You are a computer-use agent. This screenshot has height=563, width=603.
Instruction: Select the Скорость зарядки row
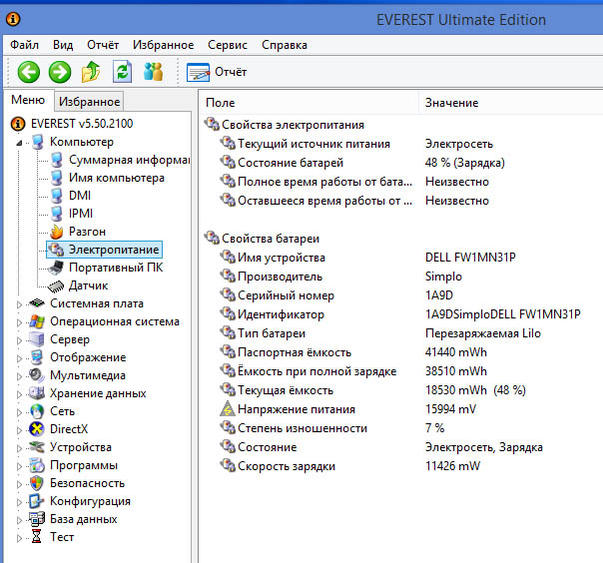pyautogui.click(x=400, y=466)
